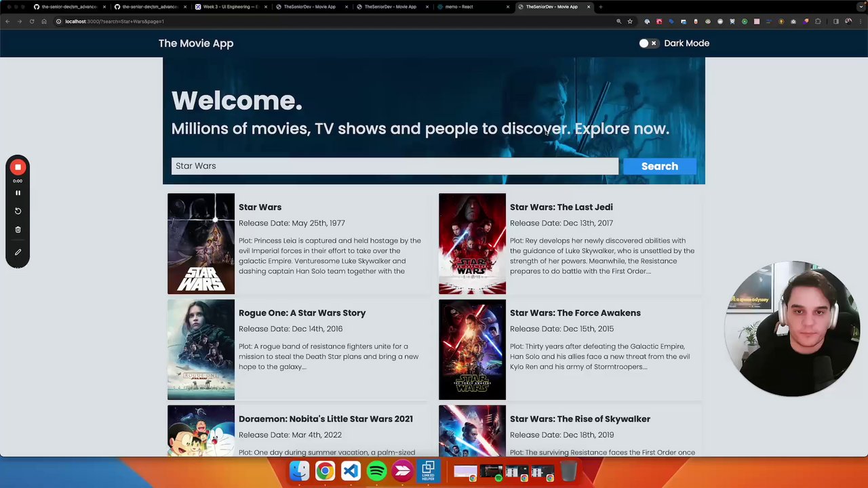Open the zoom magnifier icon in address bar
Viewport: 868px width, 488px height.
point(618,22)
